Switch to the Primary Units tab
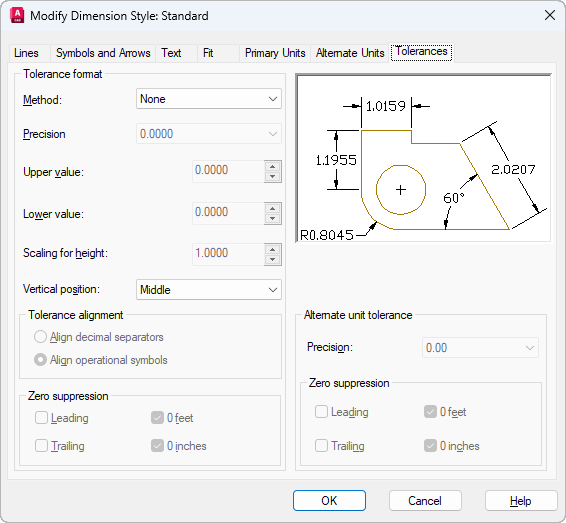Viewport: 566px width, 523px height. pyautogui.click(x=275, y=53)
